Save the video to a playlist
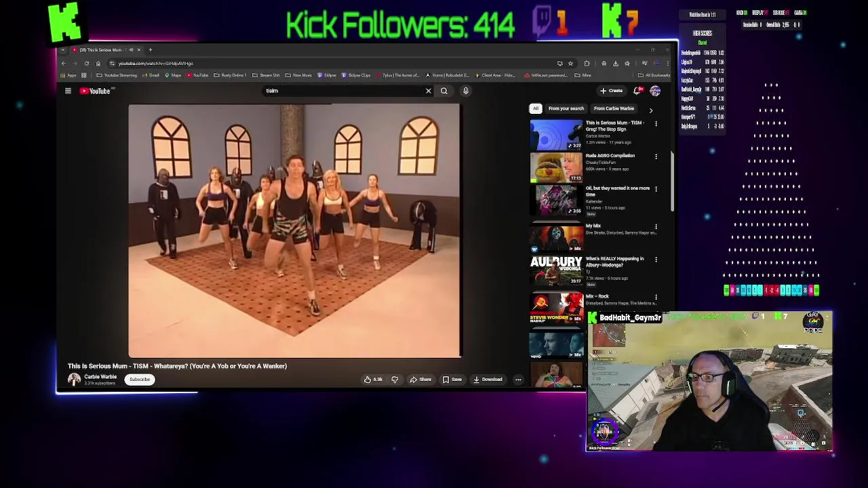This screenshot has height=488, width=868. (x=452, y=380)
